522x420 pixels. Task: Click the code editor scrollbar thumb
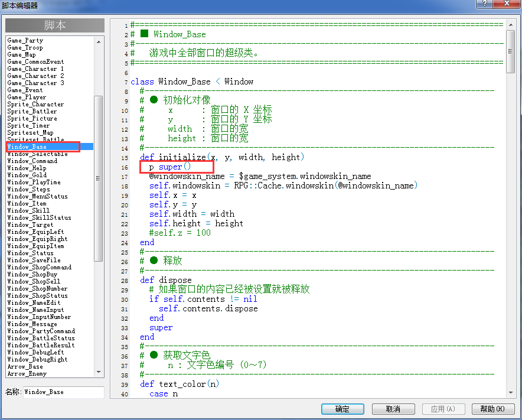[510, 51]
